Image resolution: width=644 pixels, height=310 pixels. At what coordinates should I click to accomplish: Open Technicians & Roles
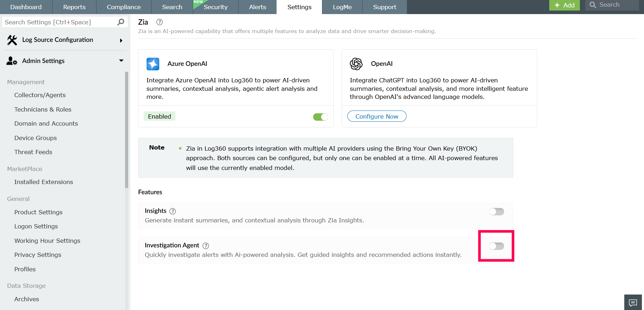tap(43, 109)
